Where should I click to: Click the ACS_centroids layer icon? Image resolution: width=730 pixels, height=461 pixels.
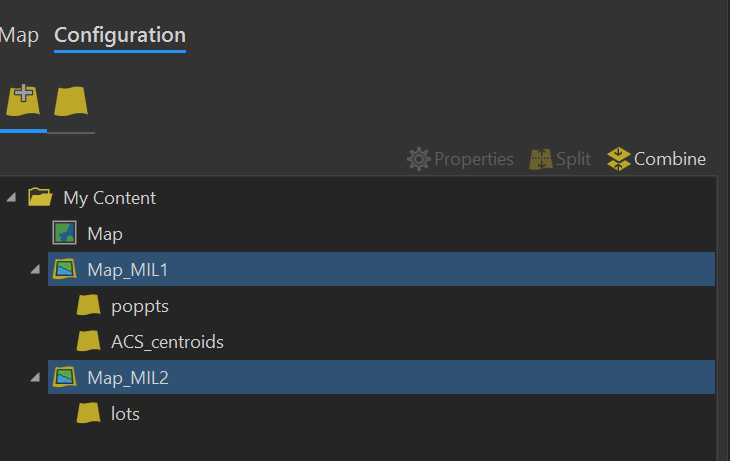point(89,342)
